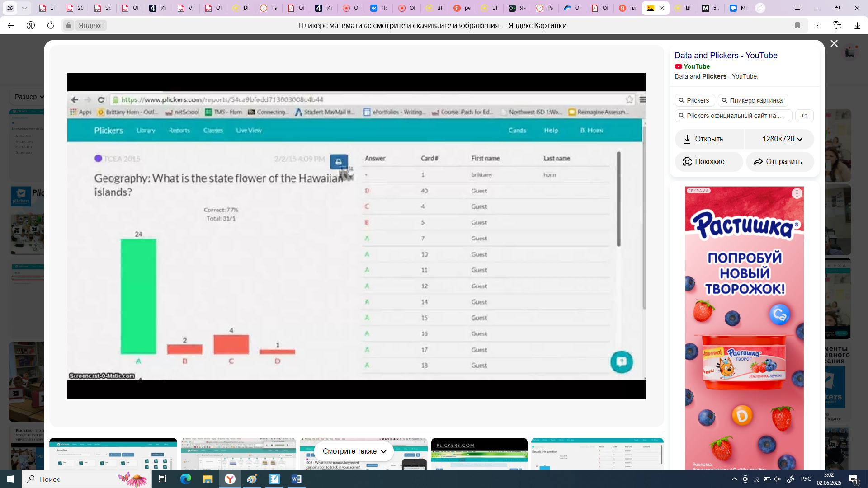Unmute sound via volume tray icon
This screenshot has height=488, width=868.
point(778,479)
